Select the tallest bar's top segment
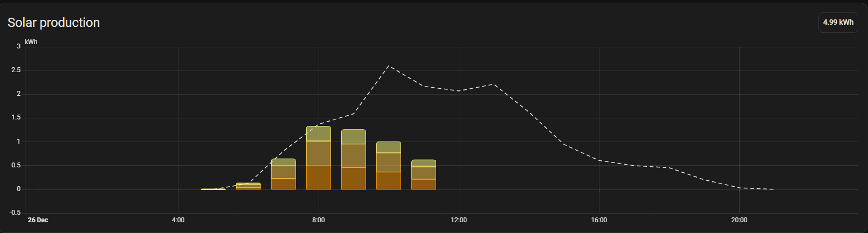The image size is (868, 233). (x=318, y=133)
